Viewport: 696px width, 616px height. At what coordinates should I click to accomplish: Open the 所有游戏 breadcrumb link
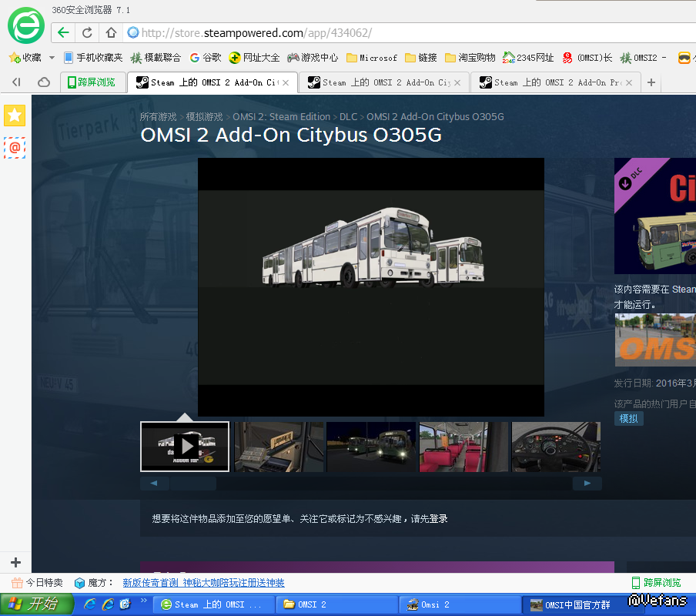pyautogui.click(x=158, y=117)
